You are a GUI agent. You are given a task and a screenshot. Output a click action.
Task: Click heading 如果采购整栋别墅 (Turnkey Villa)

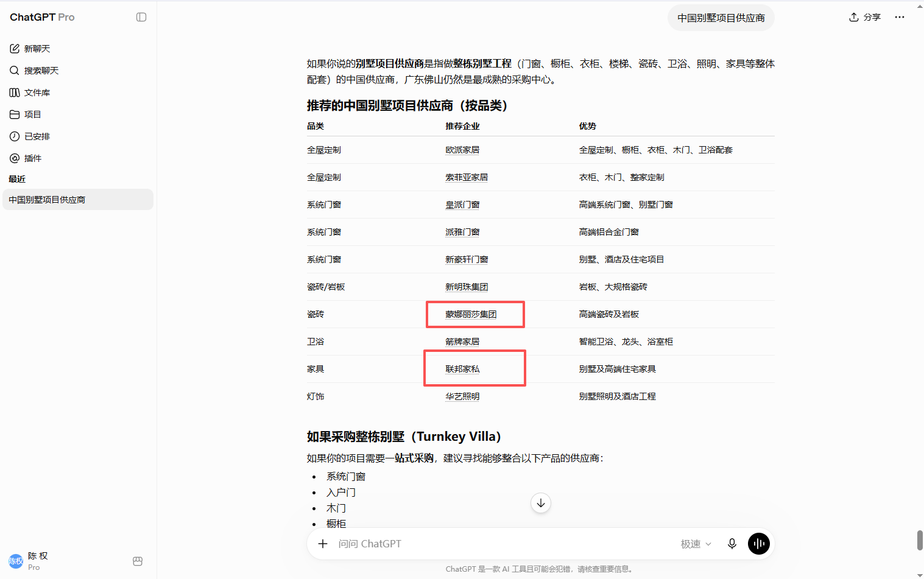(x=404, y=437)
